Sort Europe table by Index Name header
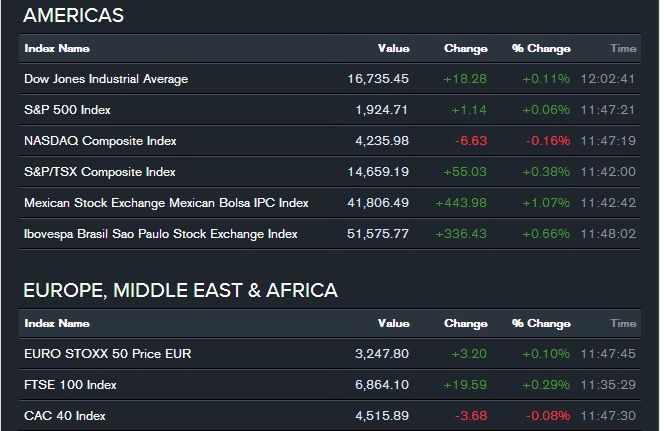This screenshot has width=664, height=431. [57, 324]
